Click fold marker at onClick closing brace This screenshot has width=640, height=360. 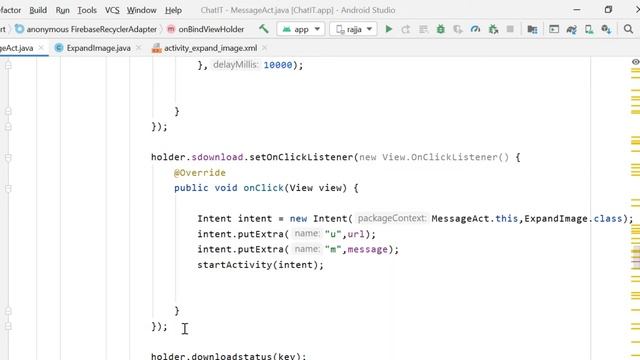[x=8, y=311]
